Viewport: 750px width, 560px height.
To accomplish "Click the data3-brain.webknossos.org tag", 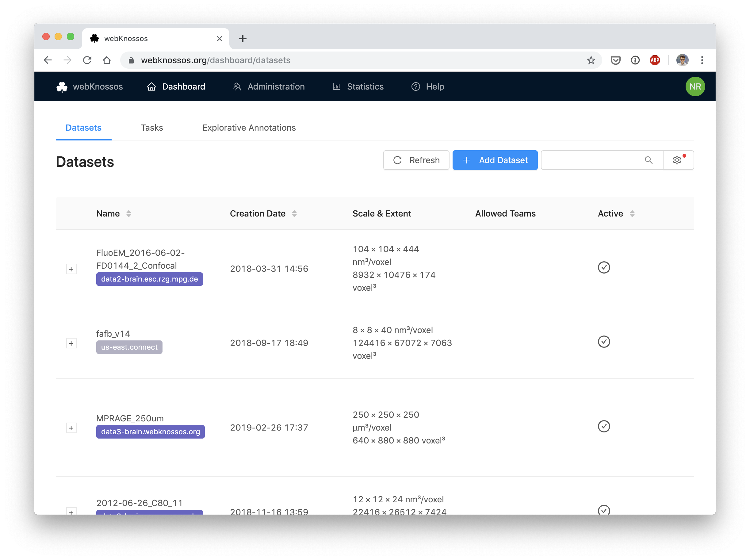I will 151,432.
